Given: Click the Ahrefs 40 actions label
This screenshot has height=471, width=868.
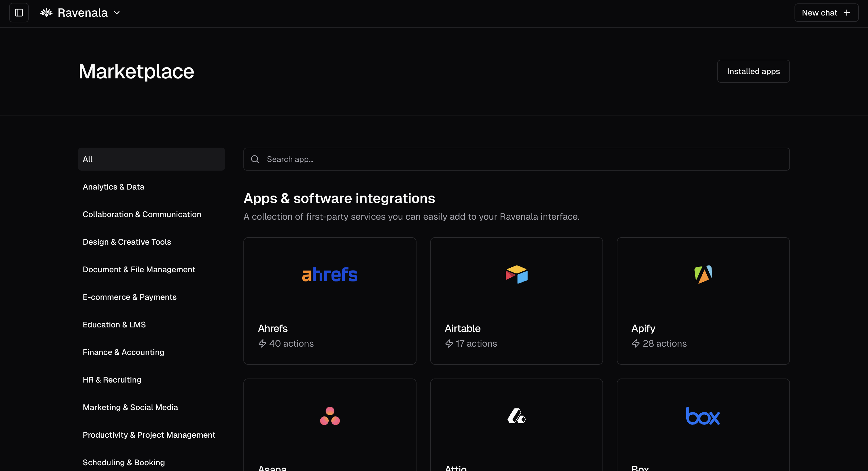Looking at the screenshot, I should 291,343.
